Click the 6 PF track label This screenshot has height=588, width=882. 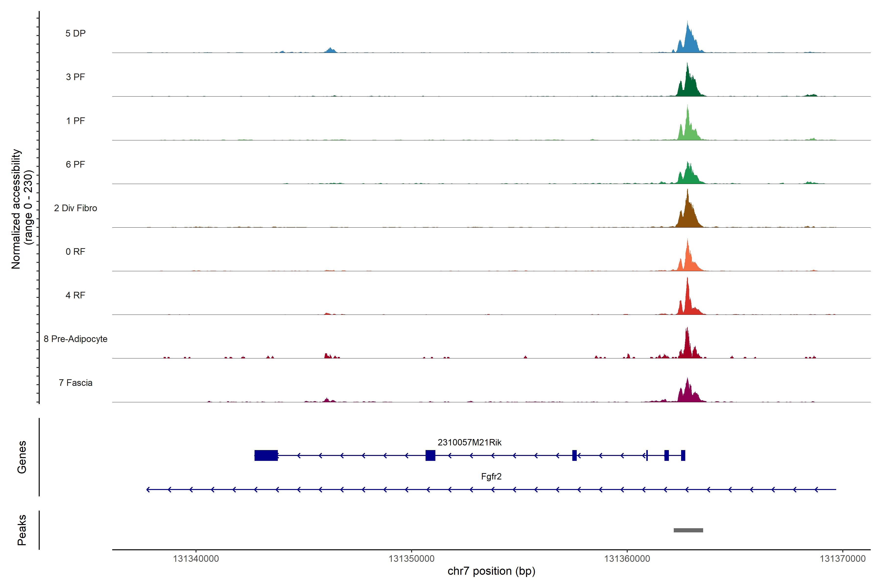(75, 164)
